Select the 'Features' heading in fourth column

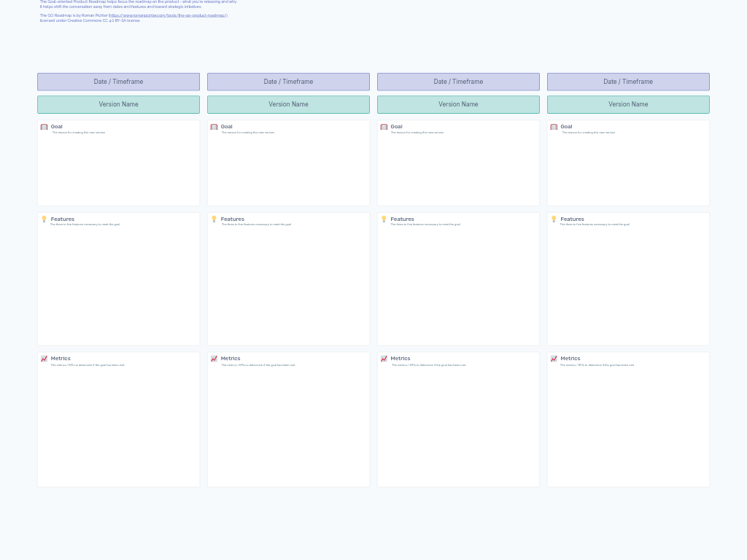572,219
